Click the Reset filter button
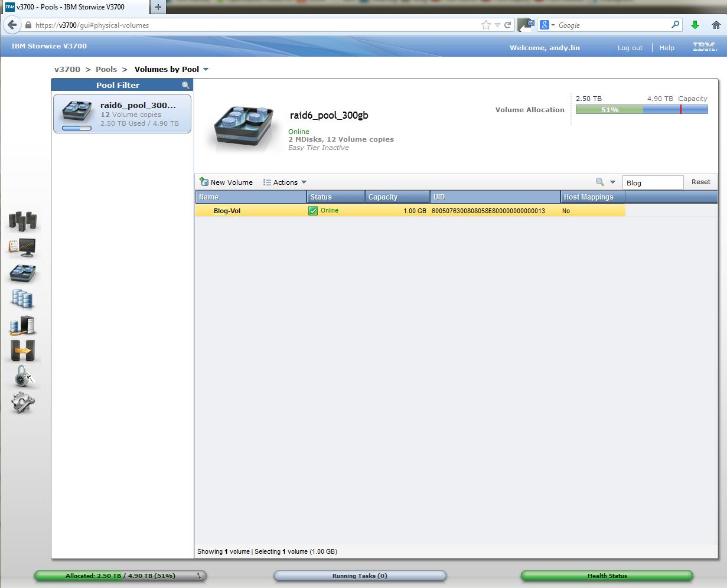Image resolution: width=727 pixels, height=588 pixels. point(701,182)
